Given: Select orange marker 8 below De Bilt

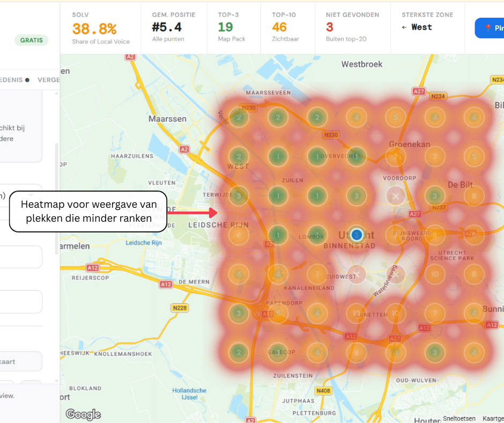Looking at the screenshot, I should (474, 196).
